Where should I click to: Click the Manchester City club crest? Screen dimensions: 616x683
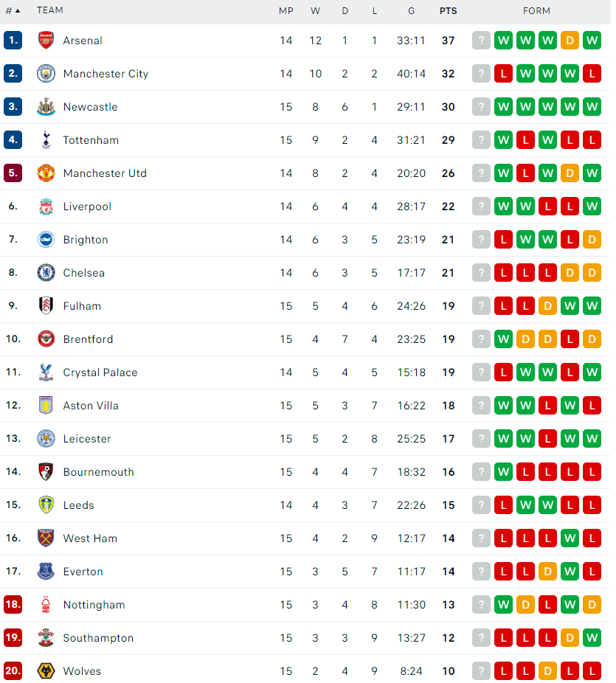[46, 74]
